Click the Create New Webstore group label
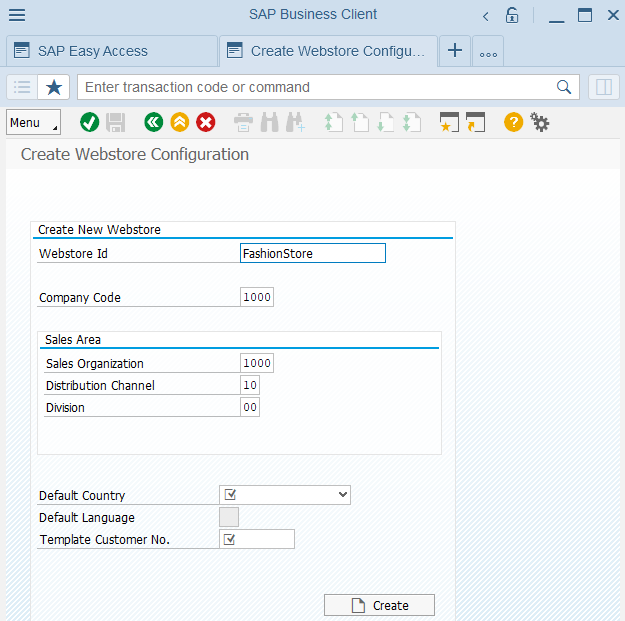This screenshot has height=621, width=625. 99,230
